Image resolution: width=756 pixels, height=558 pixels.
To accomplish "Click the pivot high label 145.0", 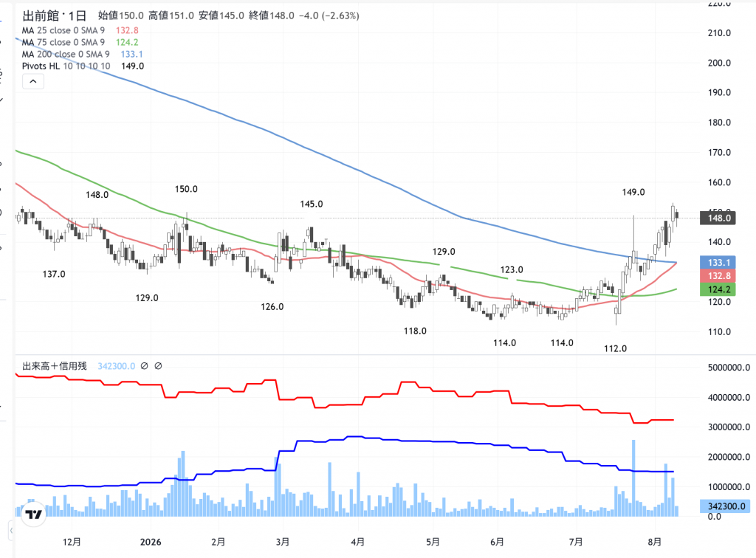I will pos(312,204).
